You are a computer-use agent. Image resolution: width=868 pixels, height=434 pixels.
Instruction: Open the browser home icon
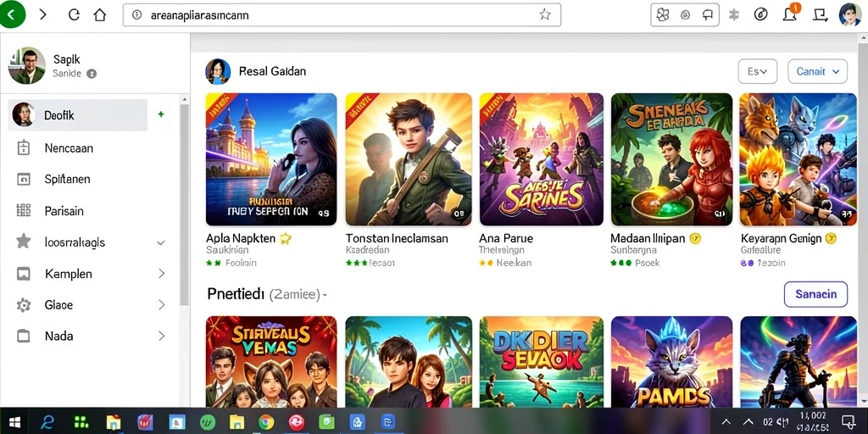click(100, 15)
